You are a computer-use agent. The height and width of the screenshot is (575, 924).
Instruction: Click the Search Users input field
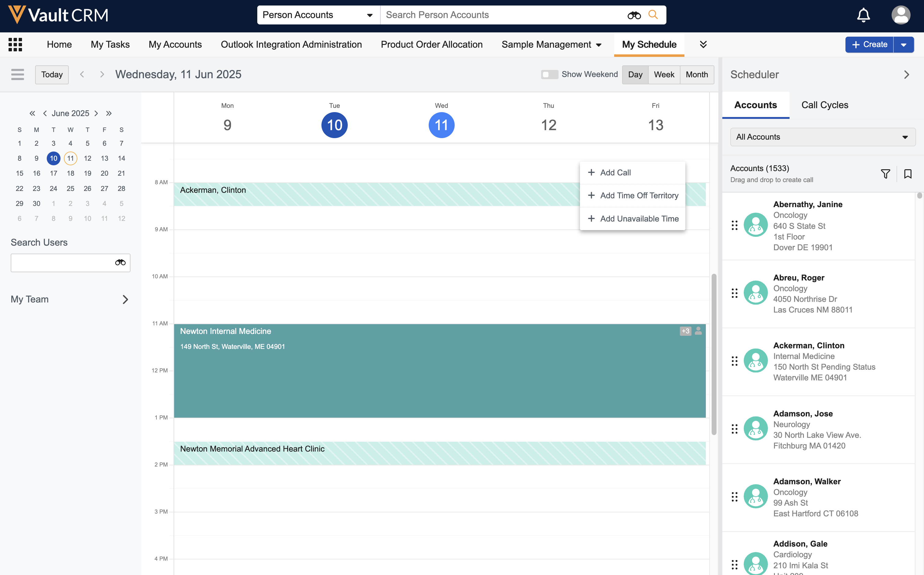61,262
